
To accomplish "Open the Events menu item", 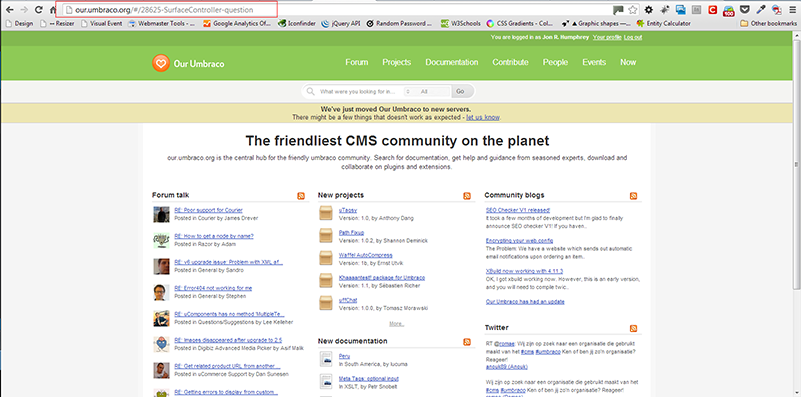I will [594, 62].
